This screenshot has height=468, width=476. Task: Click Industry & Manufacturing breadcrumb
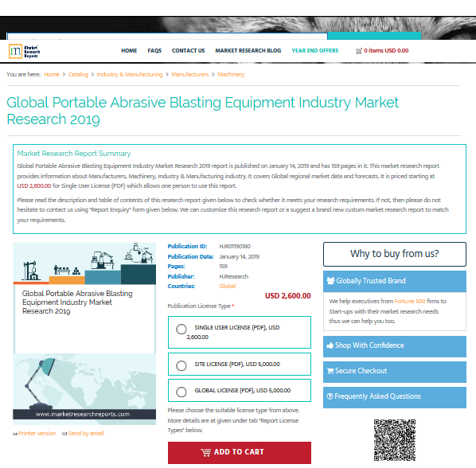click(x=130, y=74)
